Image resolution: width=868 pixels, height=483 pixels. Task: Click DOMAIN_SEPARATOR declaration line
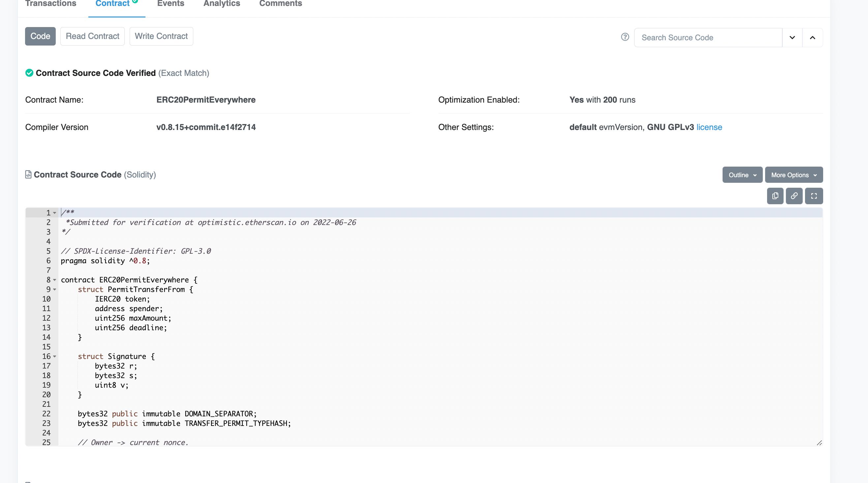(x=167, y=414)
